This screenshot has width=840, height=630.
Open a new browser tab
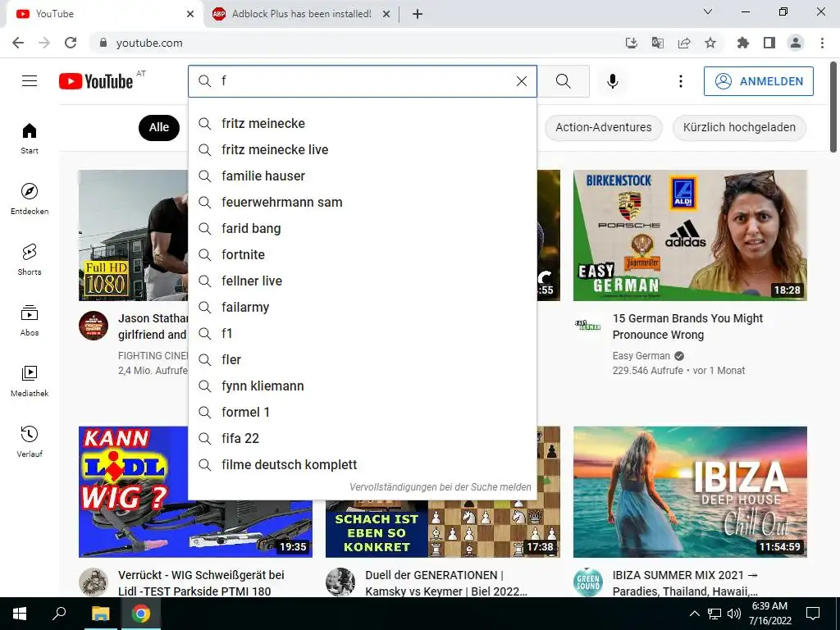coord(418,14)
